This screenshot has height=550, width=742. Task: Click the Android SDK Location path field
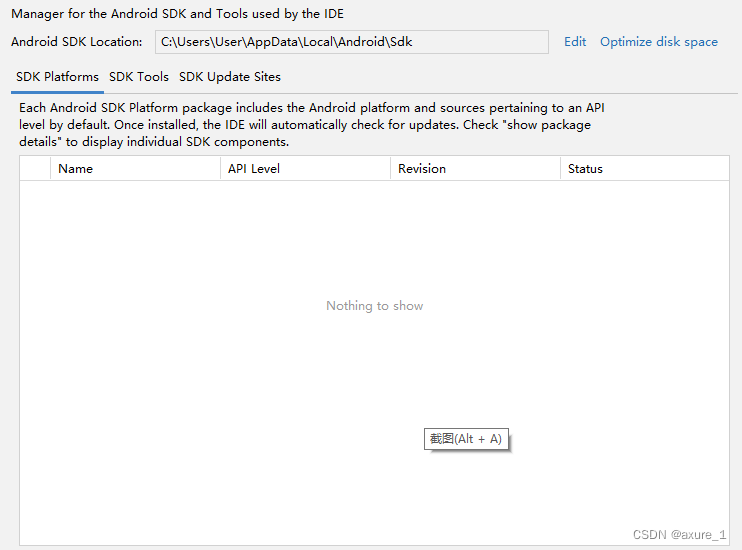pos(352,42)
